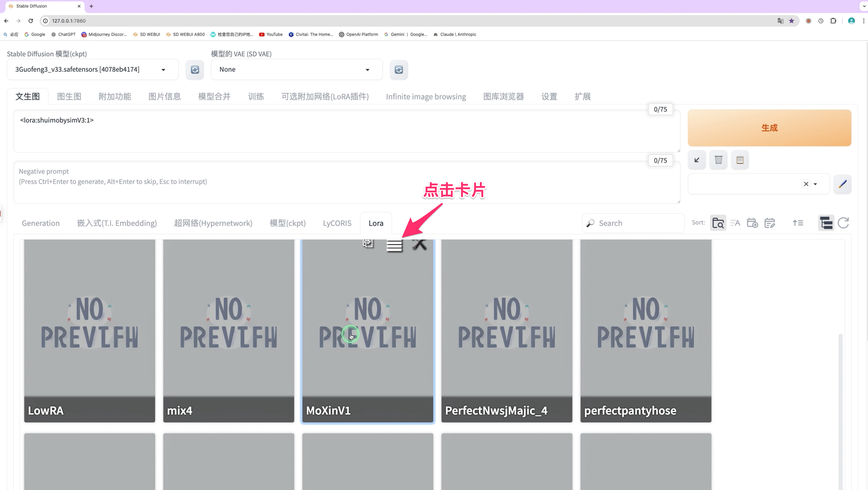Expand the browser tab search chevron

point(864,6)
